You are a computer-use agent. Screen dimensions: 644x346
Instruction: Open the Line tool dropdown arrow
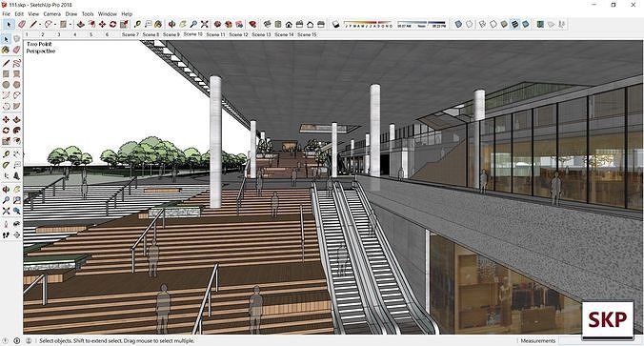tap(39, 25)
